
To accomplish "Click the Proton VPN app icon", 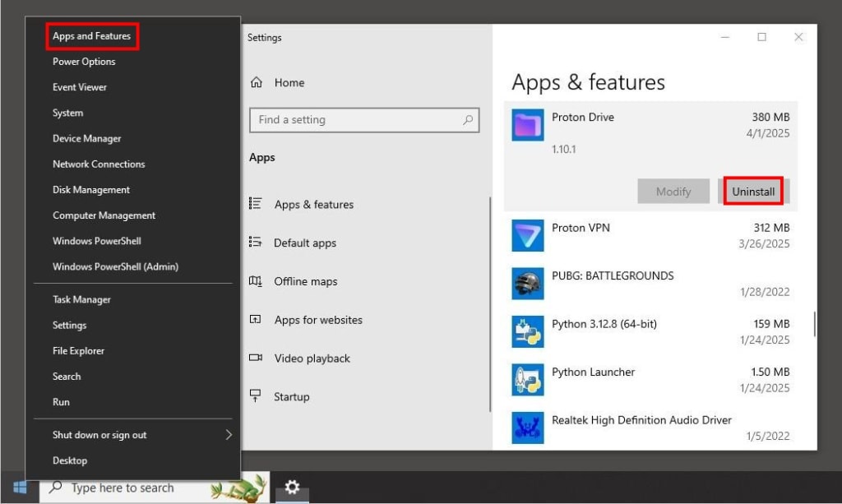I will click(527, 236).
